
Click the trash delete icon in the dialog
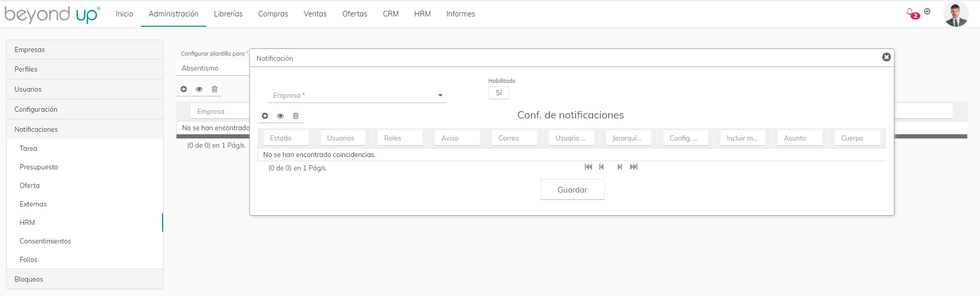(x=296, y=116)
